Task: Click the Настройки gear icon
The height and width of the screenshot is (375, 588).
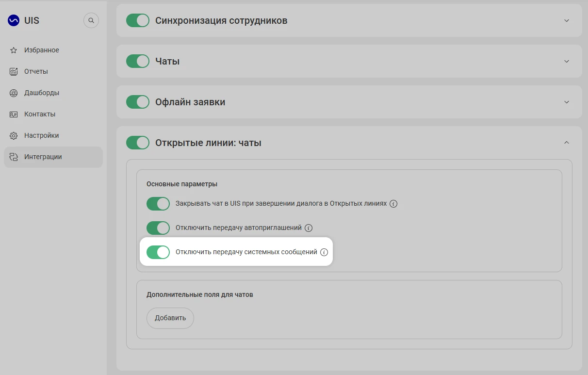Action: coord(14,136)
